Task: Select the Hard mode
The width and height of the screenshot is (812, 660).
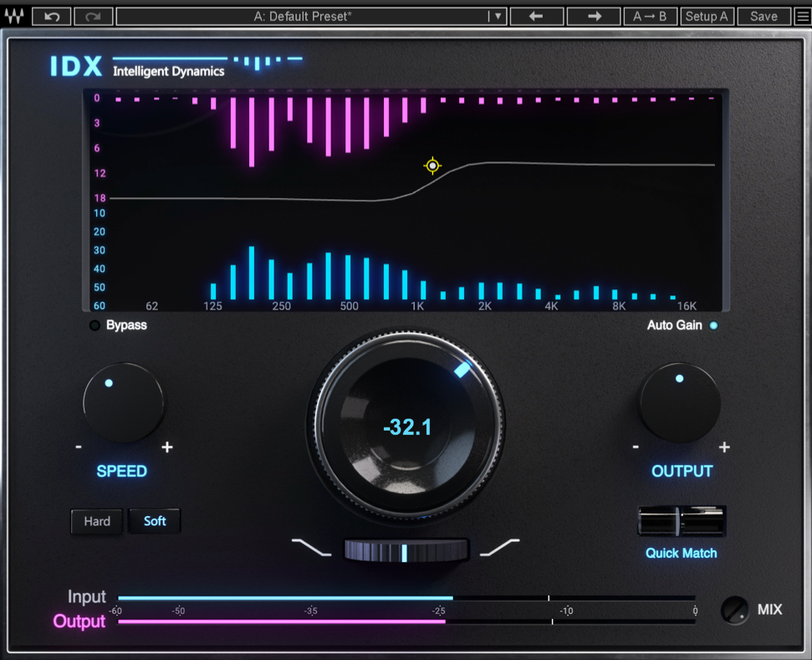Action: [96, 521]
